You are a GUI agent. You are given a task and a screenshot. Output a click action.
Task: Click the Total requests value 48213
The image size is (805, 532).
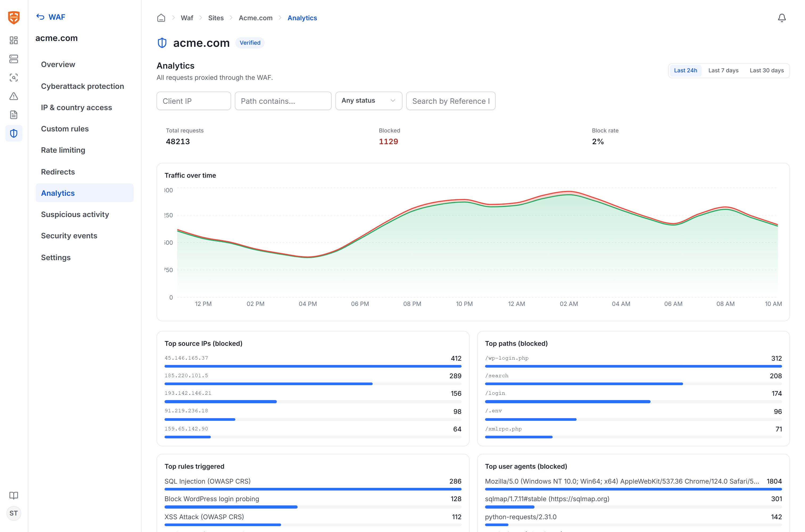click(178, 142)
